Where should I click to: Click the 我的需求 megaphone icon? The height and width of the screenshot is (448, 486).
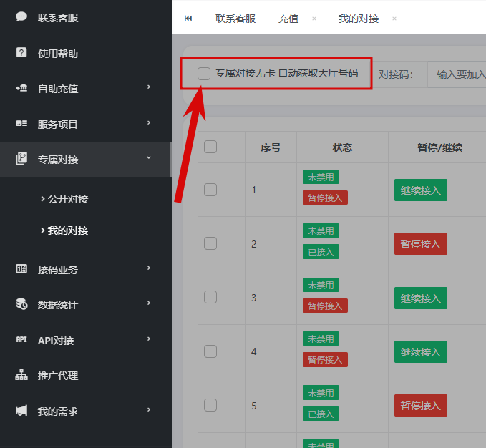coord(21,411)
